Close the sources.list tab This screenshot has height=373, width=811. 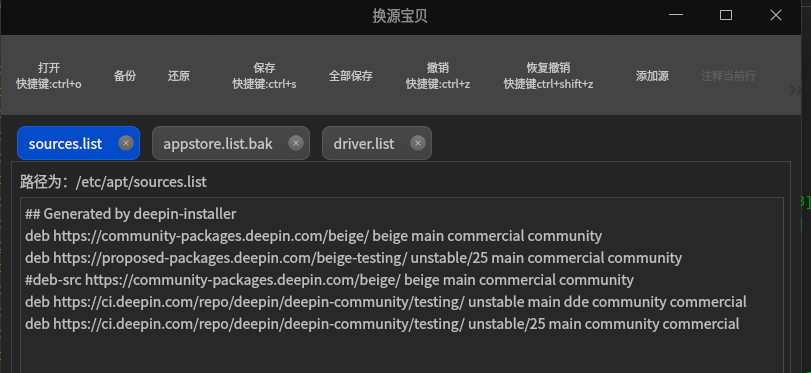point(126,143)
